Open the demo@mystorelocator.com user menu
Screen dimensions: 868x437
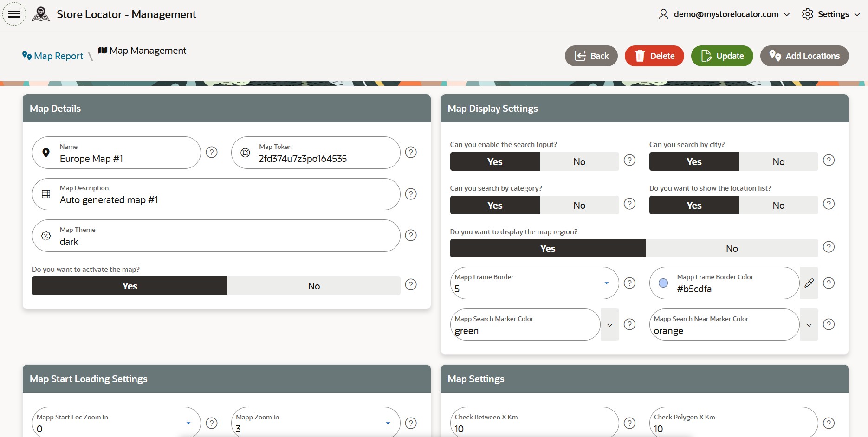(725, 14)
